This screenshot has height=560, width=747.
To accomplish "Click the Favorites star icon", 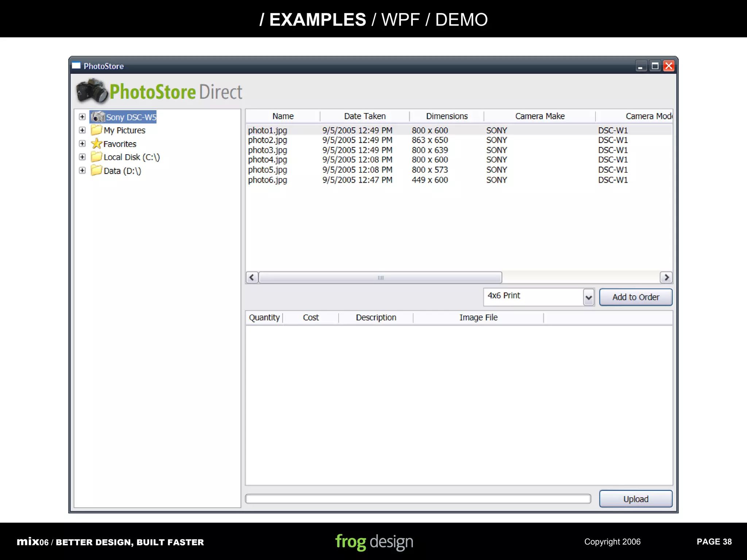I will tap(96, 143).
